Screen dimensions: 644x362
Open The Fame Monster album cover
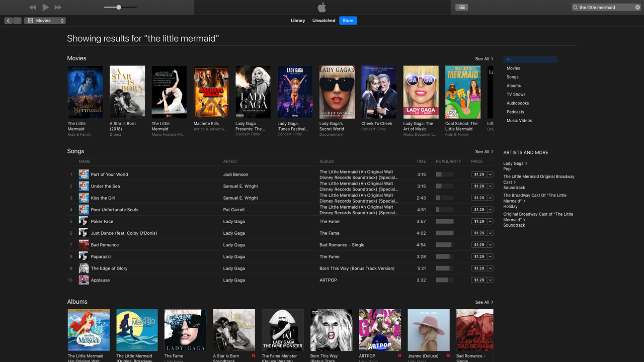click(283, 330)
